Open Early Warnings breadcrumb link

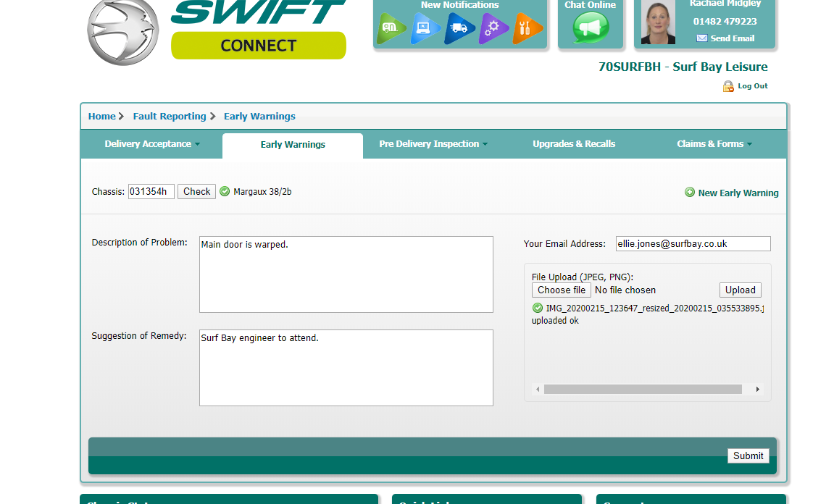point(259,117)
